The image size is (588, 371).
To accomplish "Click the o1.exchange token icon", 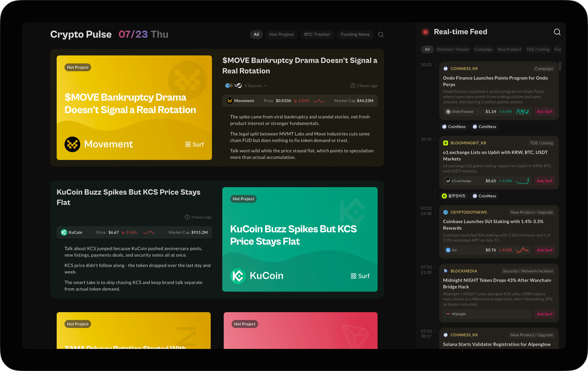I will (448, 181).
